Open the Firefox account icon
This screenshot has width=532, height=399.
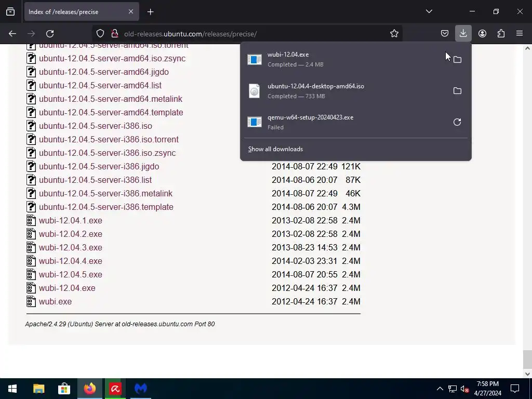(x=482, y=34)
